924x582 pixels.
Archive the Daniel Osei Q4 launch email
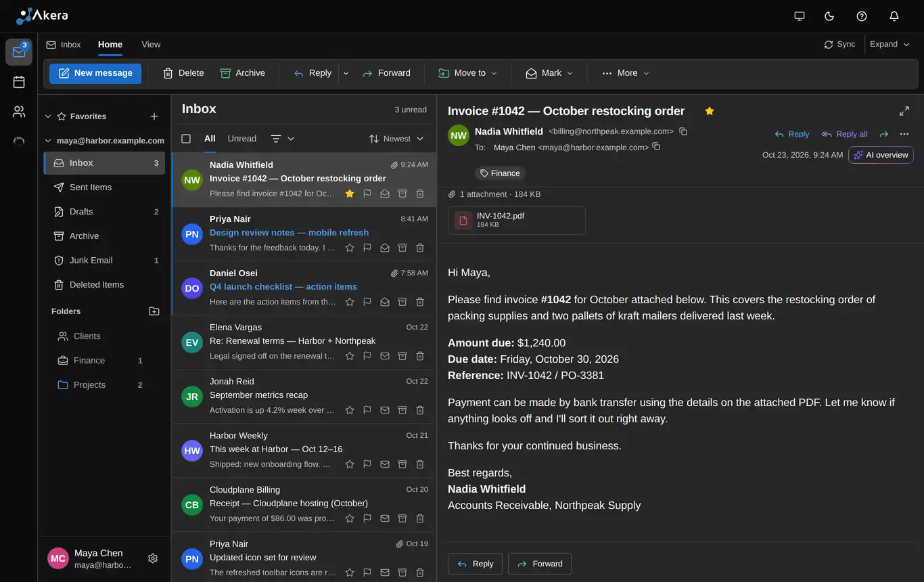(402, 302)
